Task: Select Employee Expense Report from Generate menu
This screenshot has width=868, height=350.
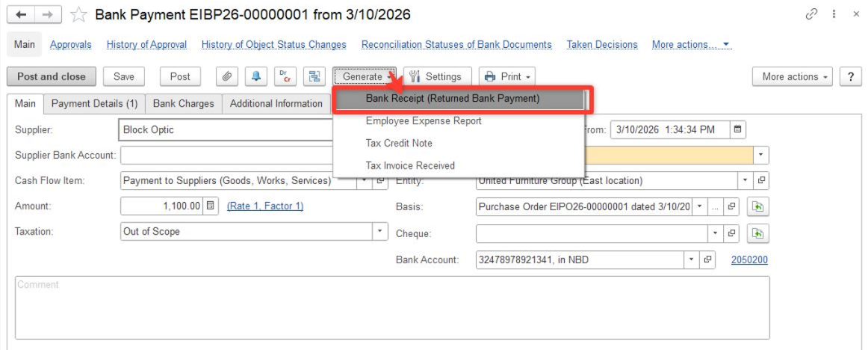Action: [423, 121]
